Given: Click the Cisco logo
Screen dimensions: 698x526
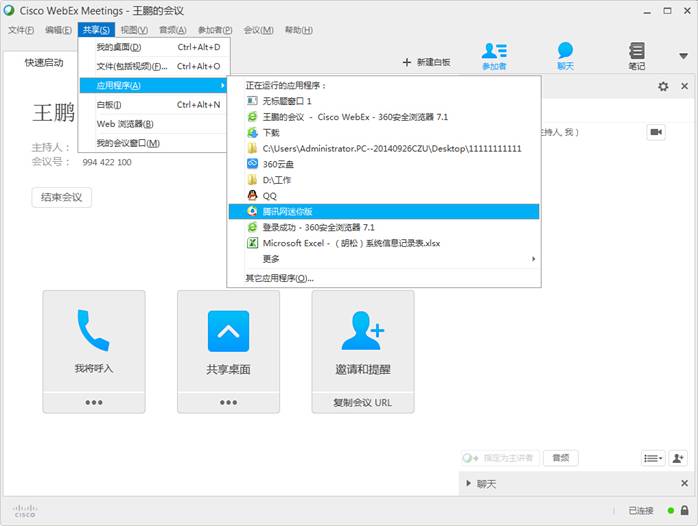Looking at the screenshot, I should pyautogui.click(x=25, y=511).
